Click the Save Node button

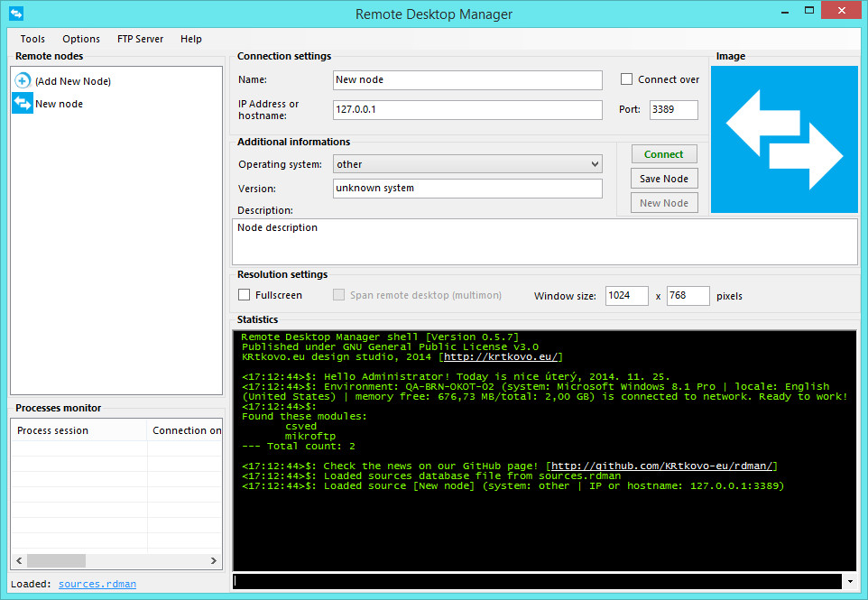pyautogui.click(x=664, y=179)
